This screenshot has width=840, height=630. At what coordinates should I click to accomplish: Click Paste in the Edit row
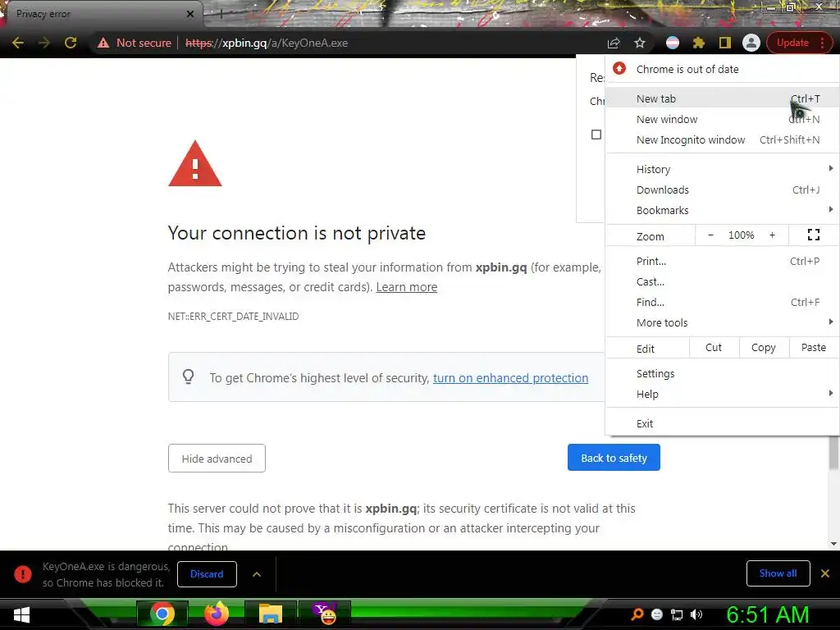813,348
